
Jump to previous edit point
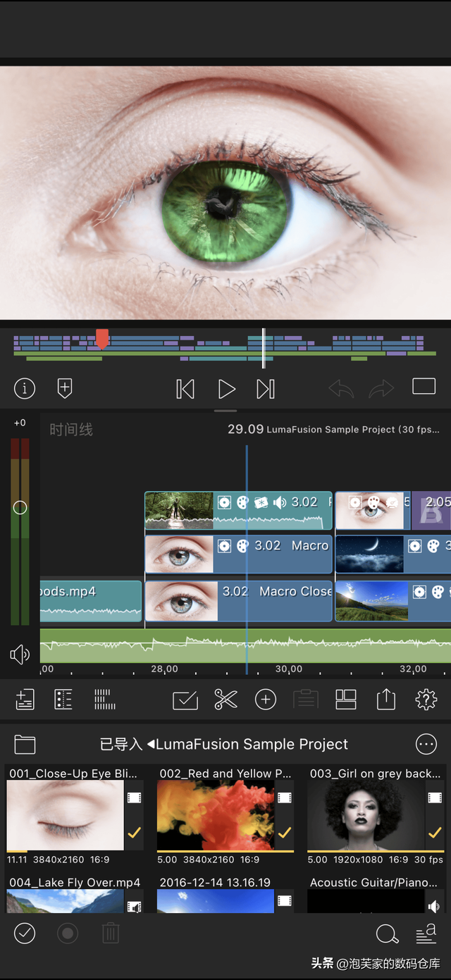click(185, 389)
